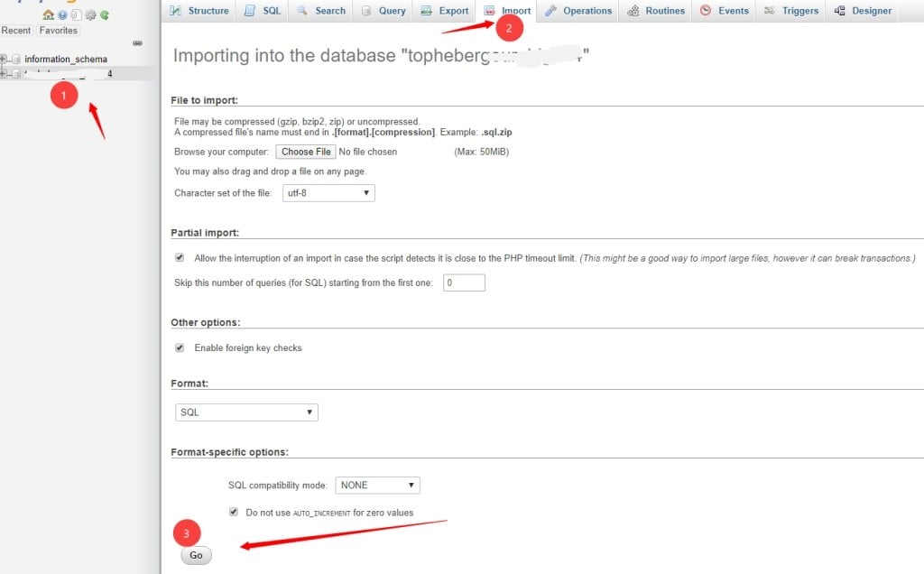Open the Designer tab
This screenshot has height=574, width=924.
point(864,11)
